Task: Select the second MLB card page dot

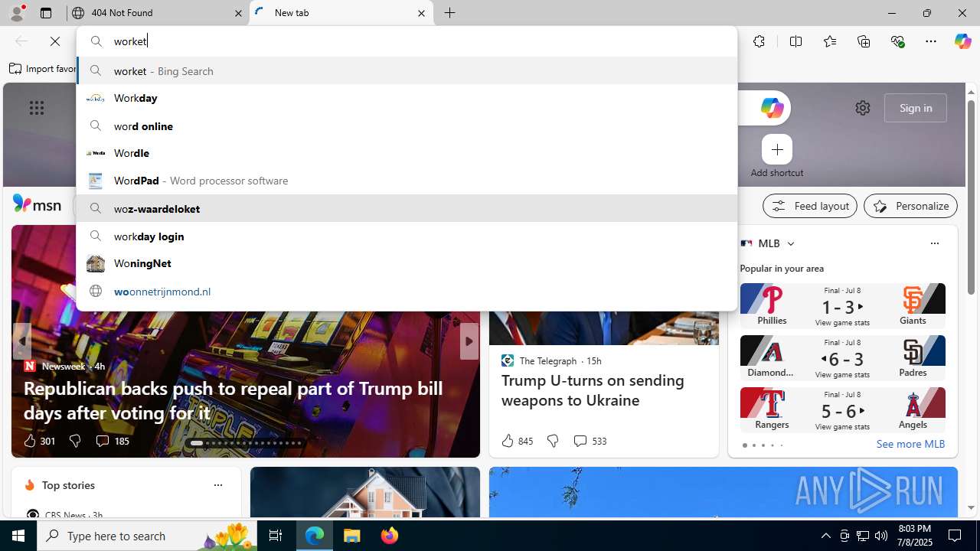Action: pyautogui.click(x=753, y=445)
